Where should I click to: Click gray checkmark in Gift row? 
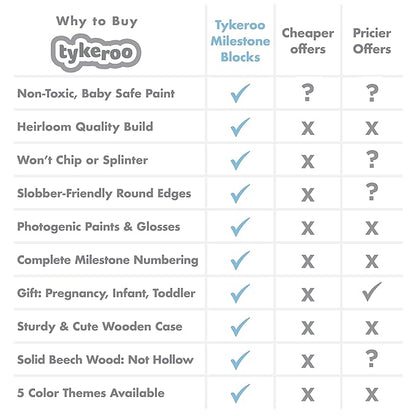coord(372,291)
